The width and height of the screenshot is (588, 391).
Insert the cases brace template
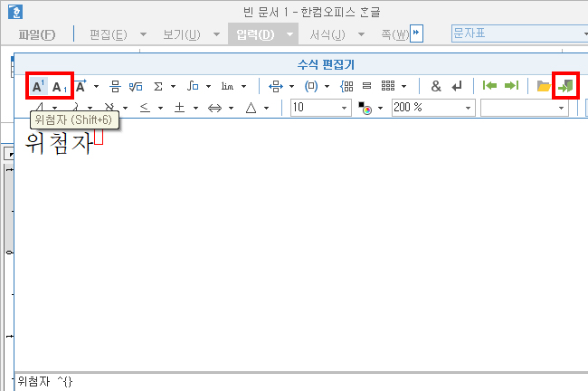[346, 86]
